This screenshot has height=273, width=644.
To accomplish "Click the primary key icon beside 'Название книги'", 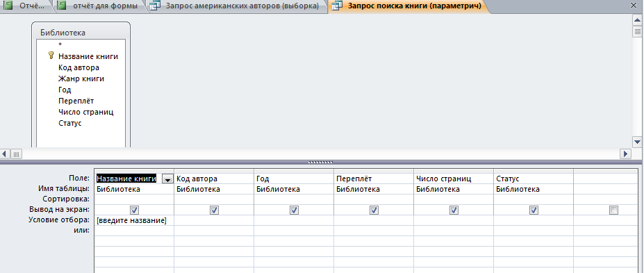I will [51, 56].
